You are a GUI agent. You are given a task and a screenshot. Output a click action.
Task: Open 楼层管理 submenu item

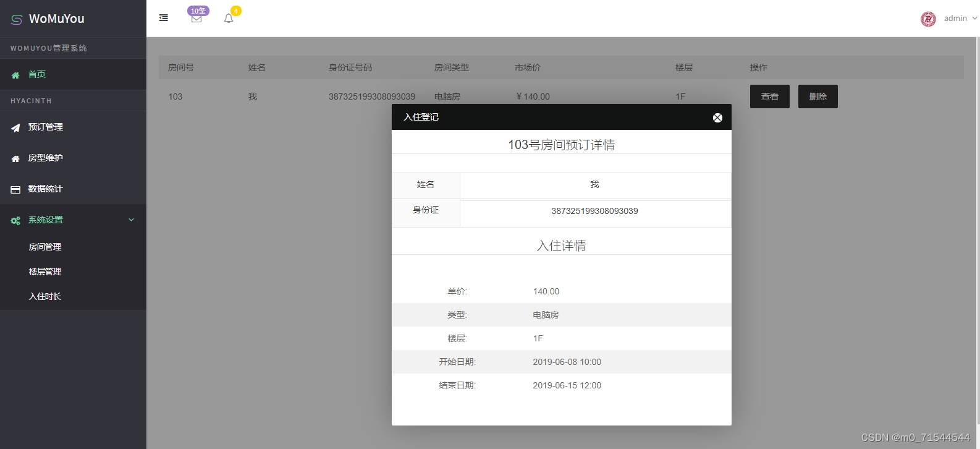(44, 272)
